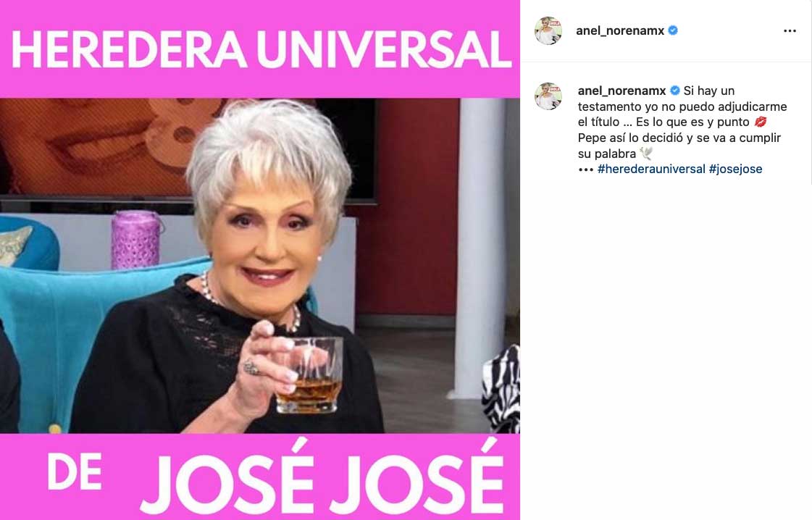Click the whiskey glass in the photo

click(x=310, y=375)
